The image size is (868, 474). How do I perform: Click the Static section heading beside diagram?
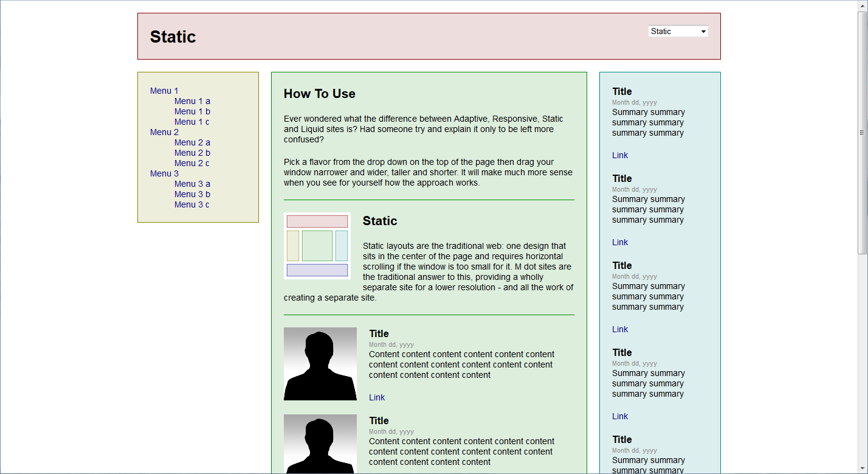coord(380,221)
